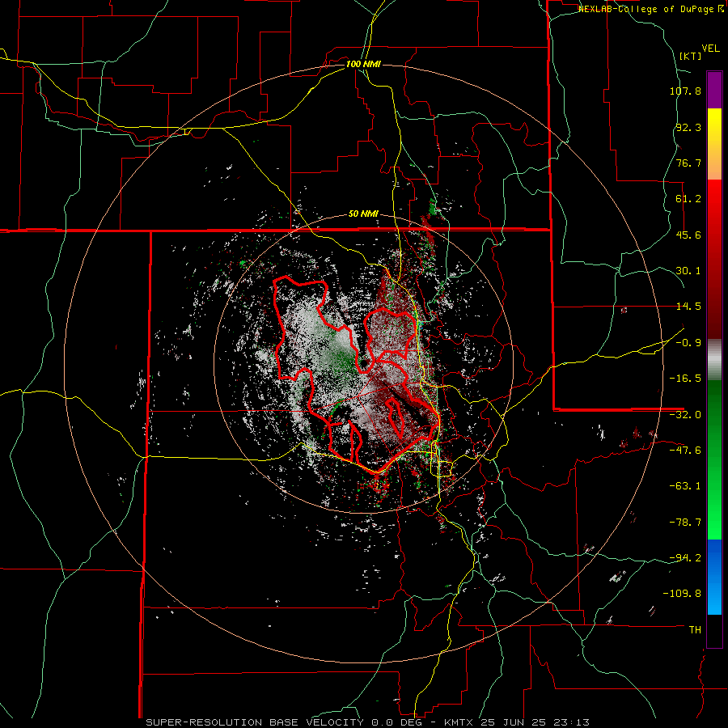The height and width of the screenshot is (728, 728).
Task: Click the VEL legend title
Action: click(x=710, y=49)
